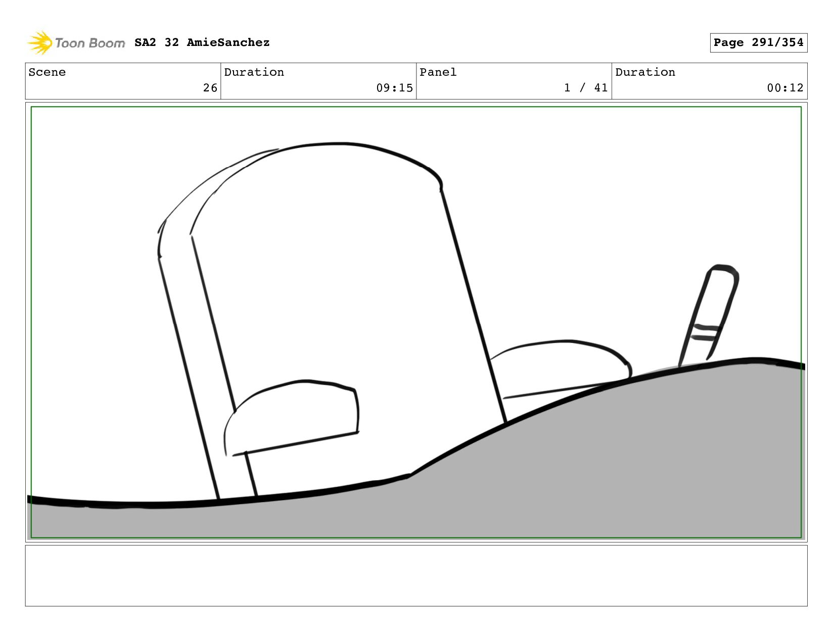Select the panel count '1 / 41'
The image size is (834, 644).
click(586, 88)
